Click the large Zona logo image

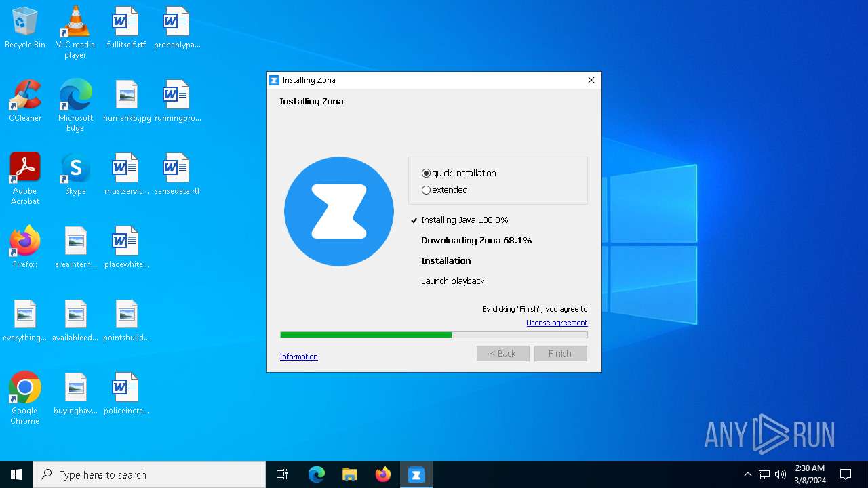click(x=339, y=211)
